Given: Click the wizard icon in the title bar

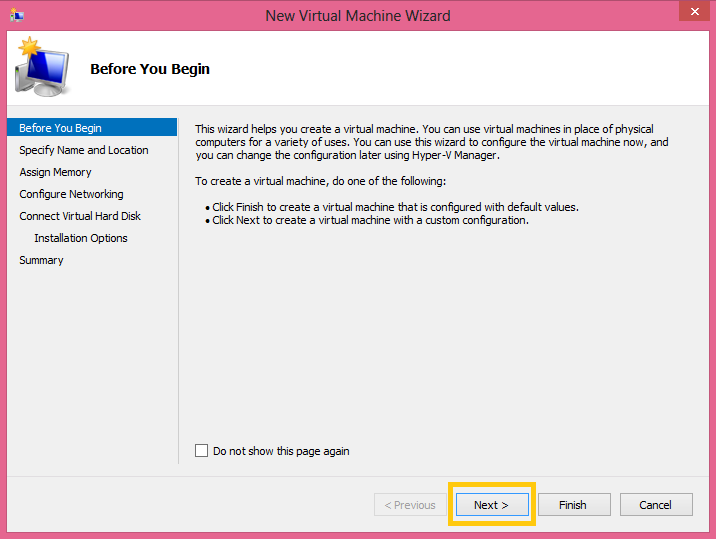Looking at the screenshot, I should click(x=17, y=16).
